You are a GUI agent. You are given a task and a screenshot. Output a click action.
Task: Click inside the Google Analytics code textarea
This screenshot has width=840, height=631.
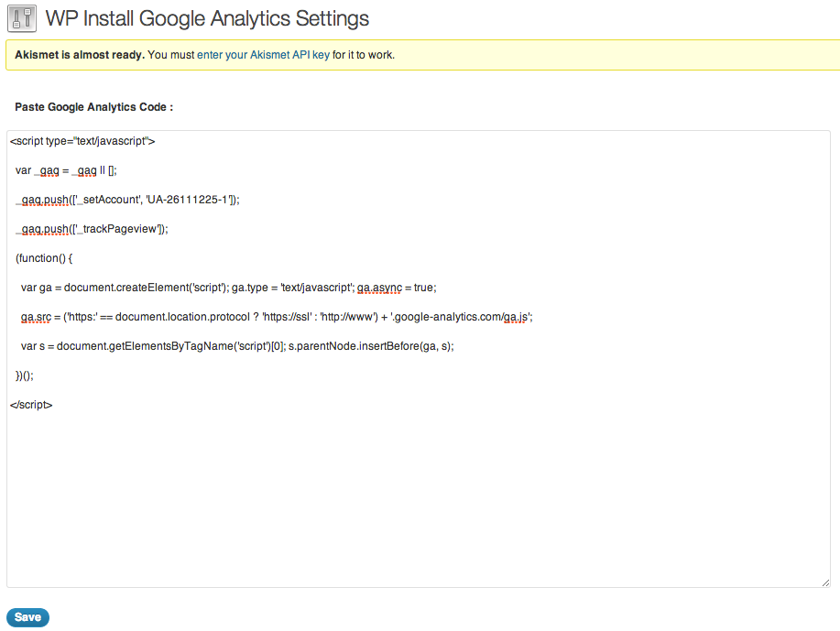(419, 359)
